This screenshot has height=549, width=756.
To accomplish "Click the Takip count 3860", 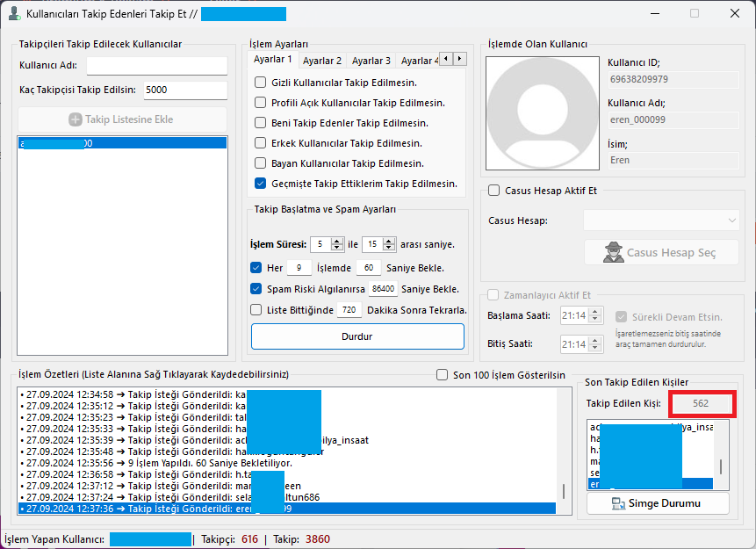I will point(318,539).
